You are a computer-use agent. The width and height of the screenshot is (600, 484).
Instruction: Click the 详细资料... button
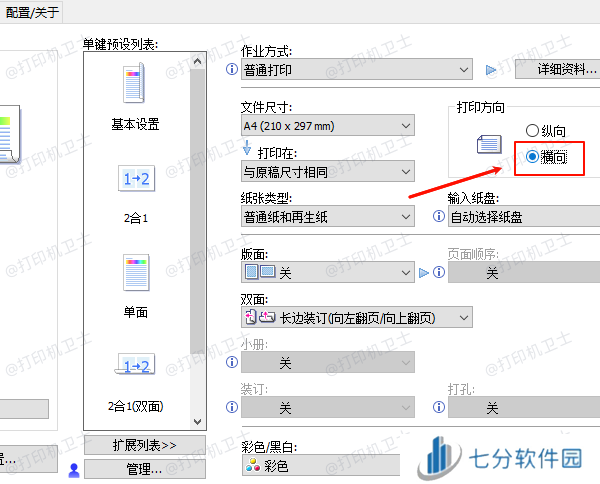558,69
